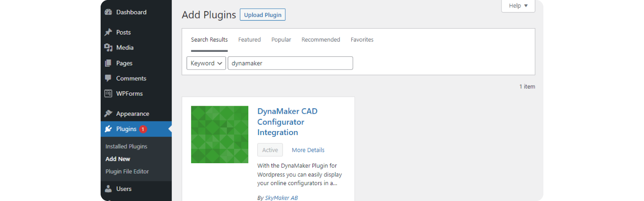Image resolution: width=644 pixels, height=201 pixels.
Task: Open Installed Plugins submenu item
Action: [126, 147]
